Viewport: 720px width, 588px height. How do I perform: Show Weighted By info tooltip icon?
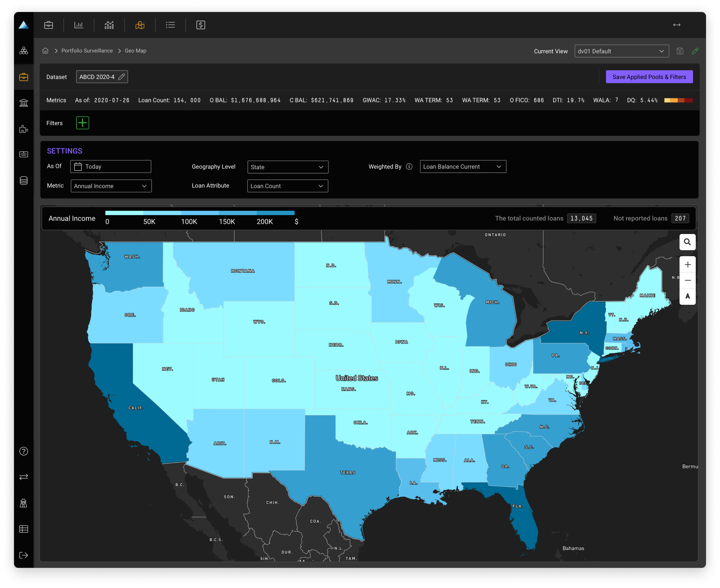pos(409,167)
